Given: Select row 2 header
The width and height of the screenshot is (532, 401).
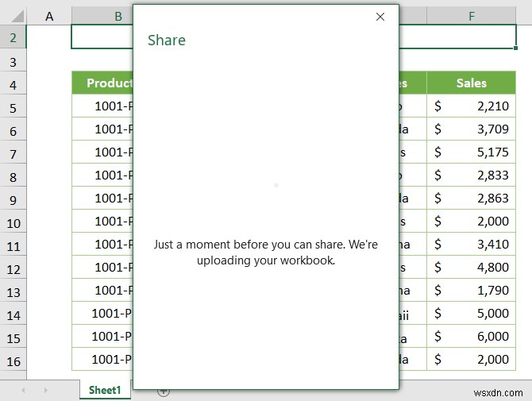Looking at the screenshot, I should pyautogui.click(x=13, y=37).
